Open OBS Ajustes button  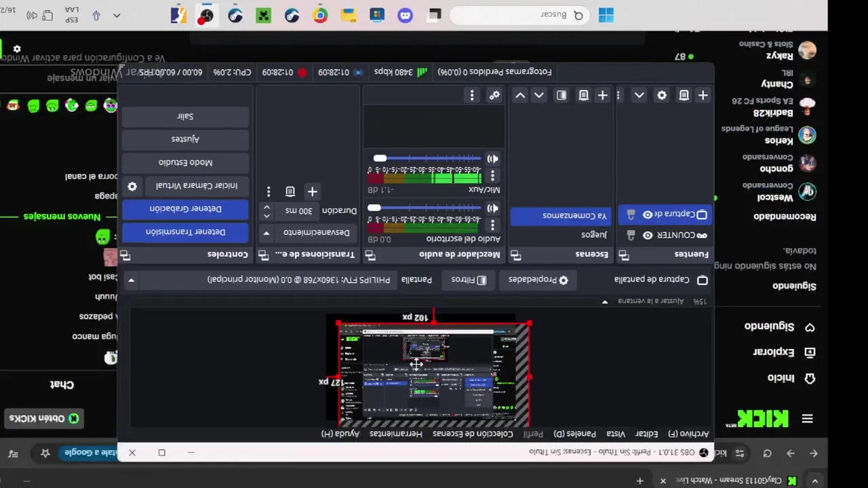tap(185, 139)
